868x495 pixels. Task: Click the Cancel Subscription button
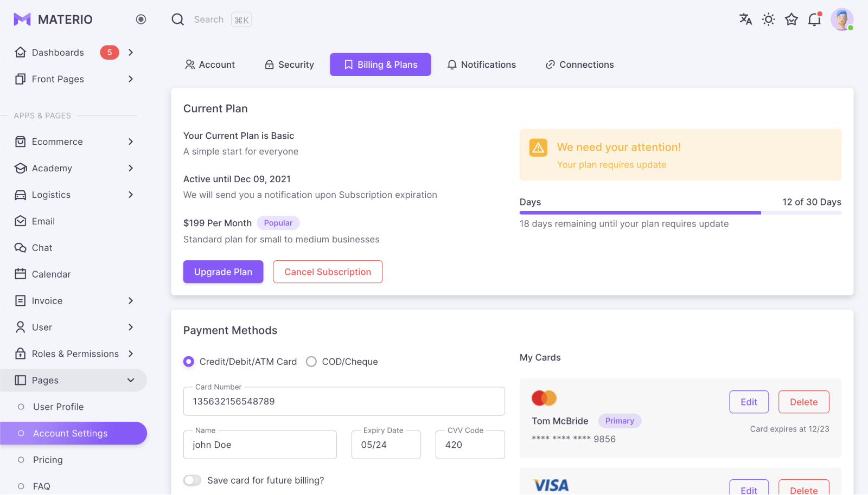tap(328, 272)
